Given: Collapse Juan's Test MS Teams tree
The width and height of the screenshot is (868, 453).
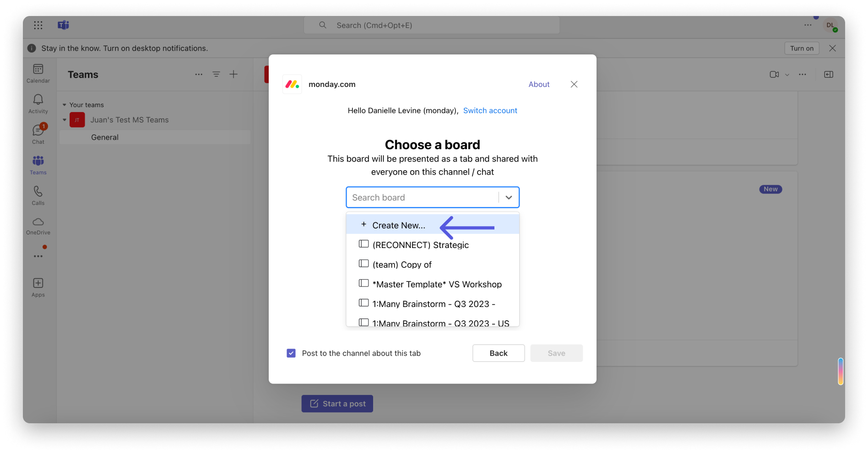Looking at the screenshot, I should (x=65, y=120).
